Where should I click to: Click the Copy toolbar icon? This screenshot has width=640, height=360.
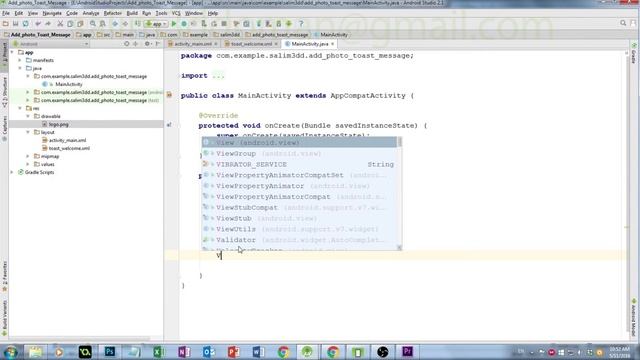click(70, 24)
